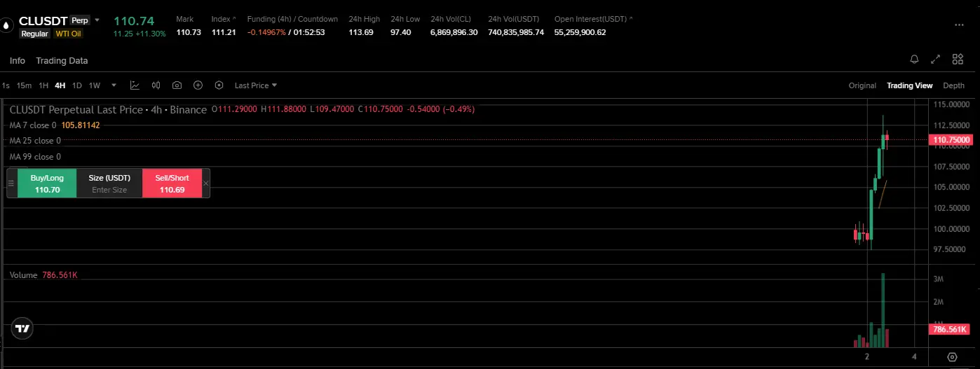980x369 pixels.
Task: Select the 1H interval
Action: 43,85
